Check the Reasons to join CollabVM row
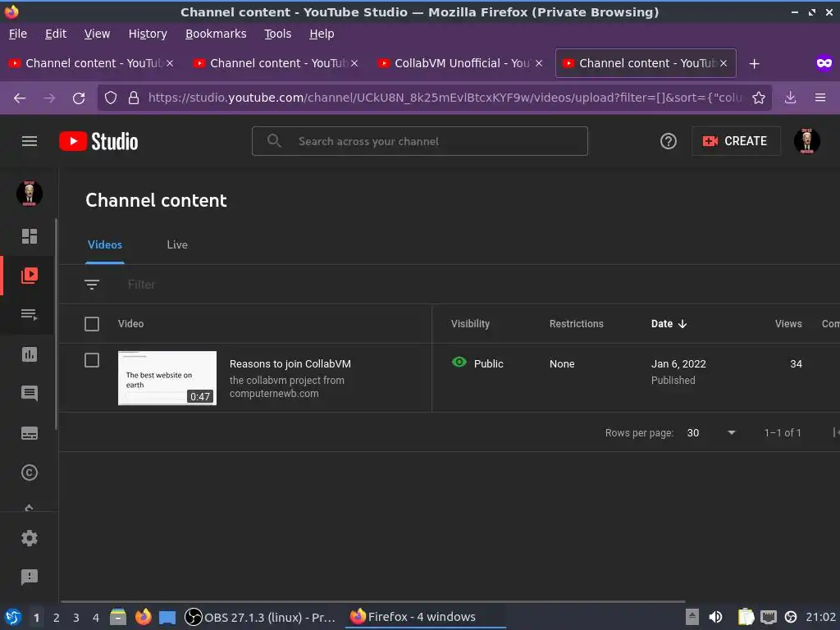The image size is (840, 630). (92, 360)
